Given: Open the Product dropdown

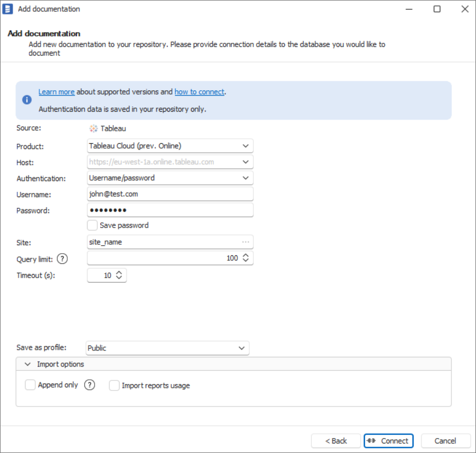Looking at the screenshot, I should (x=245, y=146).
